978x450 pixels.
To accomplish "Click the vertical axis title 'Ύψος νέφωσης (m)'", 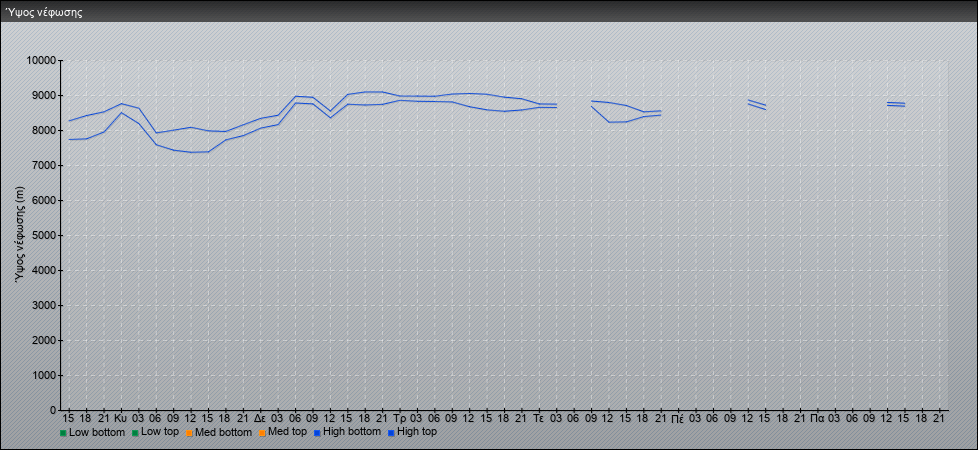I will [19, 235].
